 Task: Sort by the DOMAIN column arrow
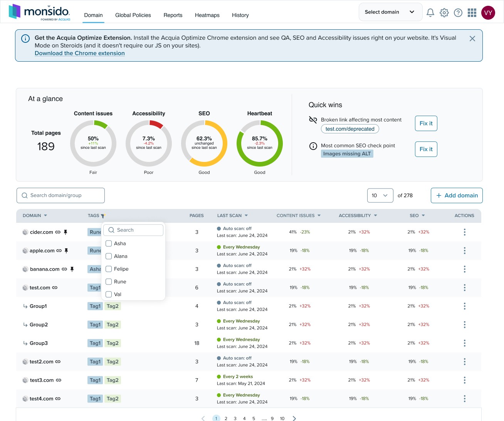tap(45, 216)
